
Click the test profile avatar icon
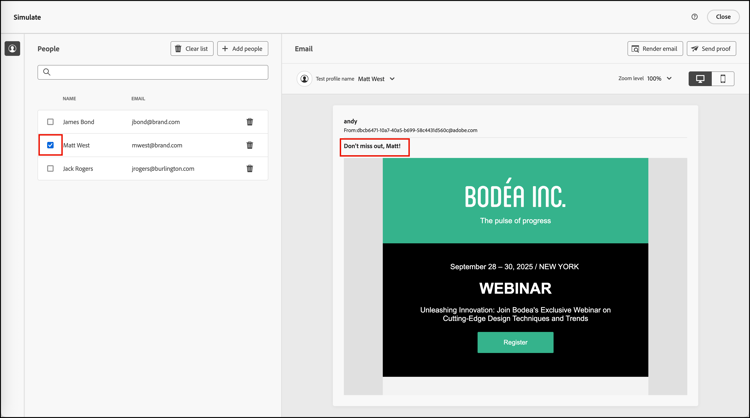[x=304, y=79]
